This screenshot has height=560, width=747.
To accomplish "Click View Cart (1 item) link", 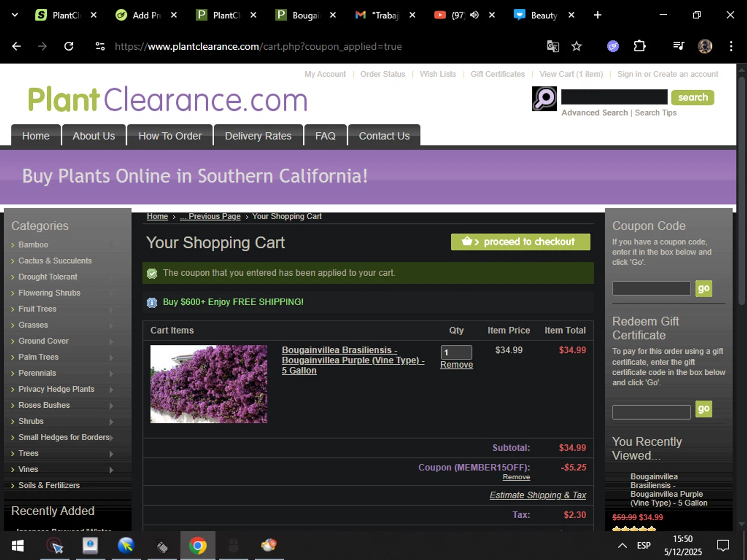I will (571, 74).
